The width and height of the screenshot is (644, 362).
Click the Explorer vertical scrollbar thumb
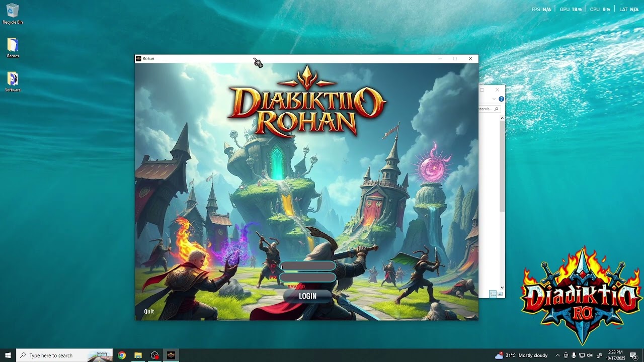[502, 166]
